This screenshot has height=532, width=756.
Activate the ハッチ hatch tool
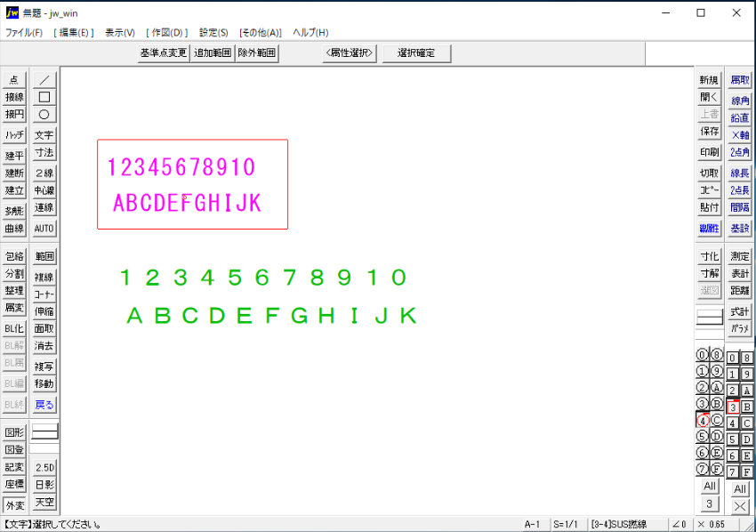(14, 135)
